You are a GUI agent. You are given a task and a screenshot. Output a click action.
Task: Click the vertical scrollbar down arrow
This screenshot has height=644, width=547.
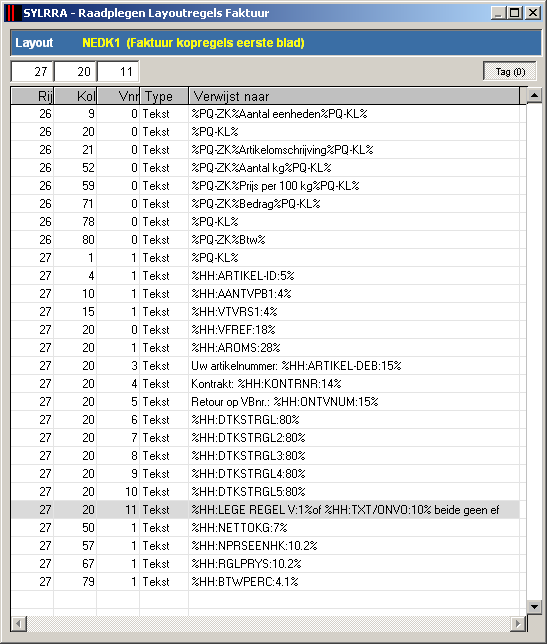pyautogui.click(x=534, y=606)
